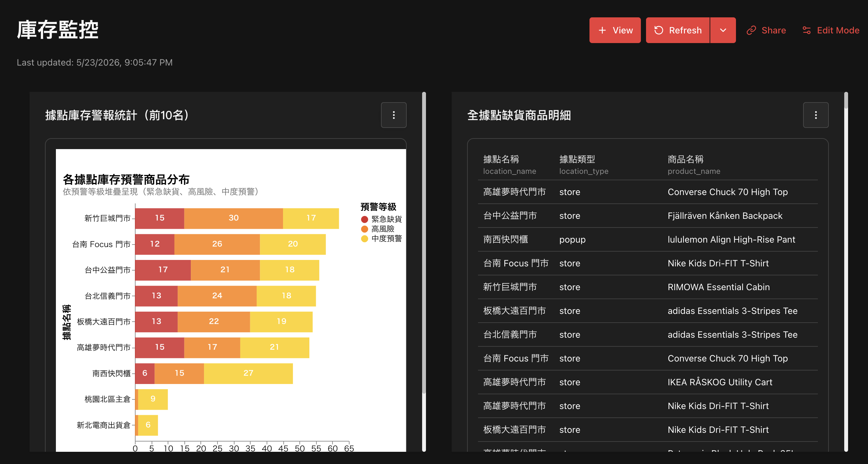Click the Share link

pos(766,30)
